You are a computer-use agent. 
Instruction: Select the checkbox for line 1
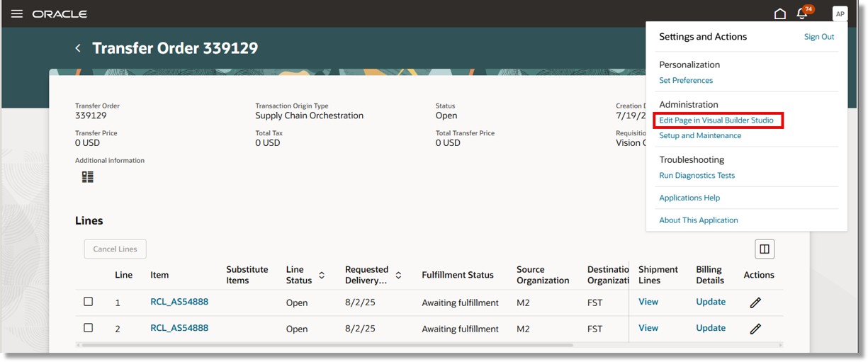(88, 302)
